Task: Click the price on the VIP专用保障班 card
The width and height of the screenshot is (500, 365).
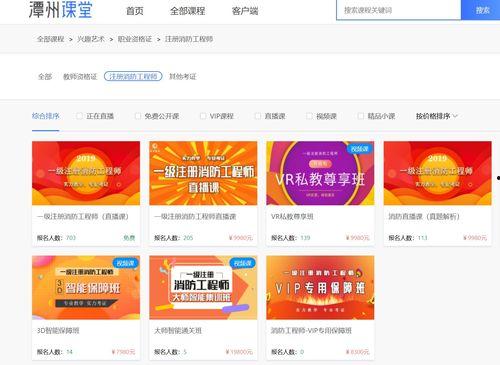Action: (x=358, y=352)
